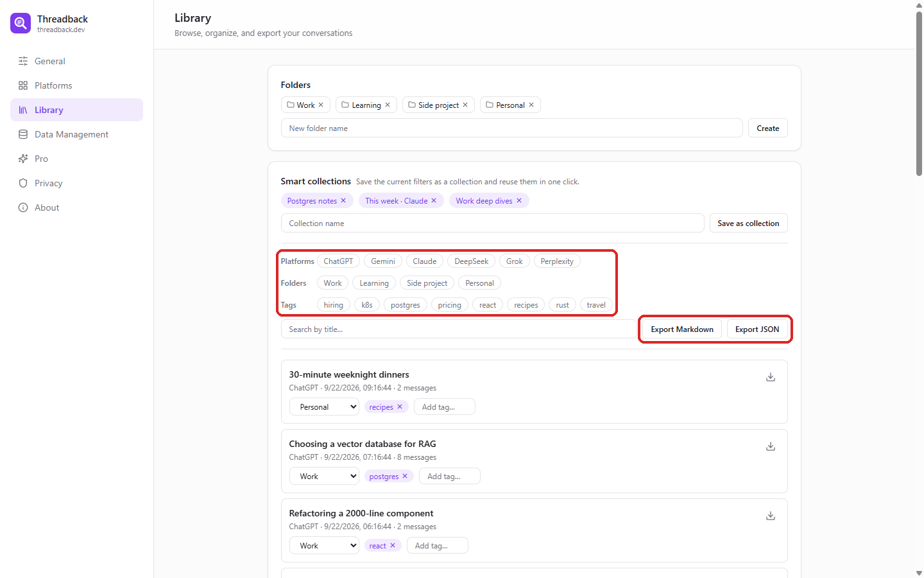Filter by the pricing tag
Image resolution: width=924 pixels, height=578 pixels.
[450, 304]
